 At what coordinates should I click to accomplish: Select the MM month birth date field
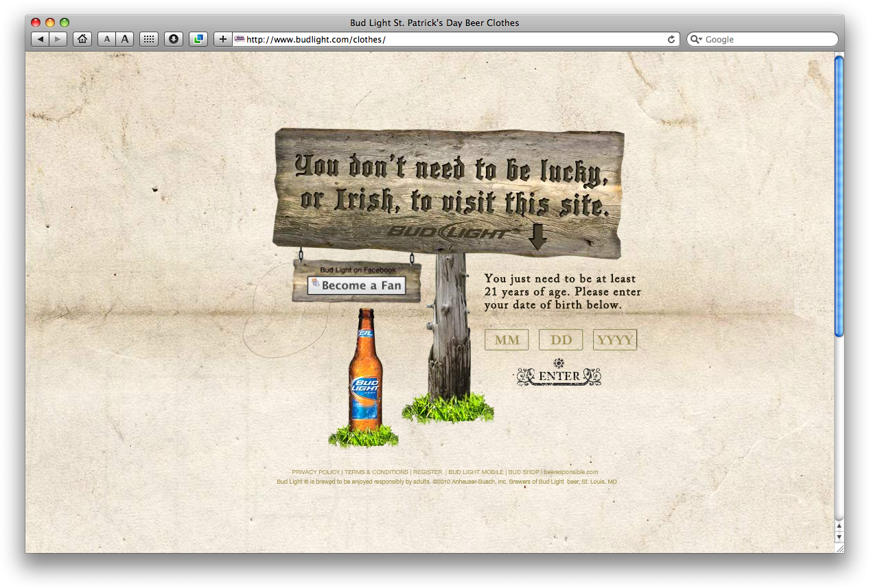507,340
